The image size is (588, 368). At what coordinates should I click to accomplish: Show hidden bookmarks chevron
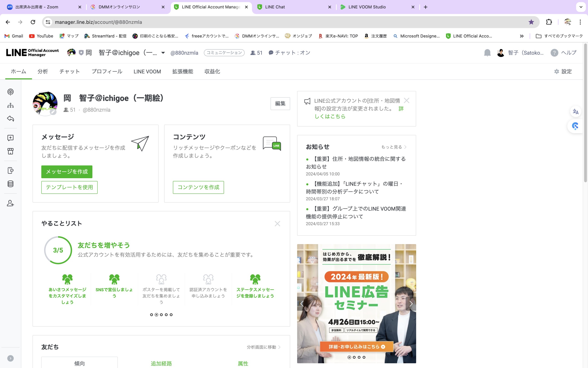(521, 36)
